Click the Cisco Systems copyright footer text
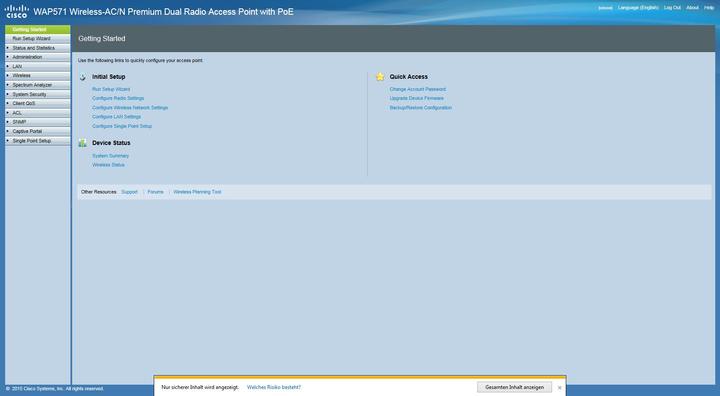The height and width of the screenshot is (396, 720). [x=55, y=389]
